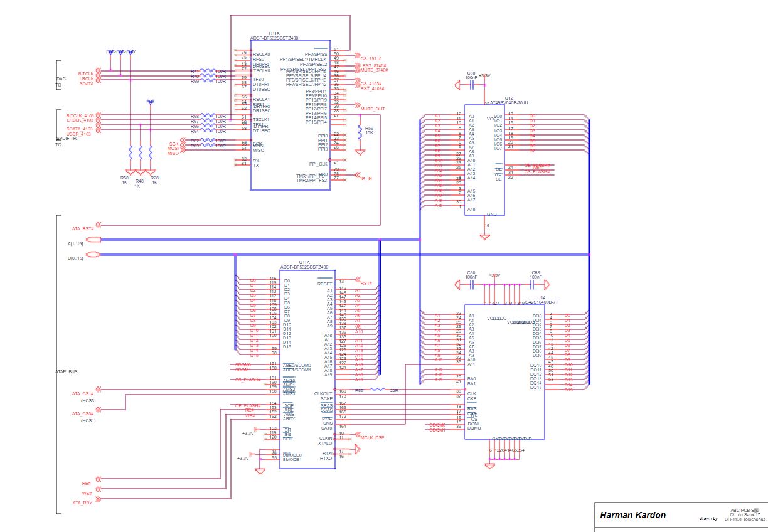Image resolution: width=768 pixels, height=532 pixels.
Task: Select the Harman Kardon title block text
Action: [632, 516]
